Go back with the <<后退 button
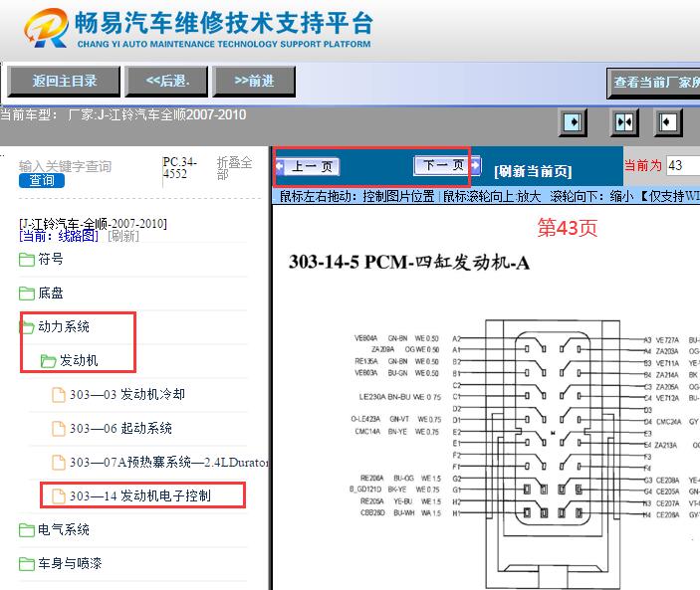This screenshot has height=590, width=700. [166, 82]
